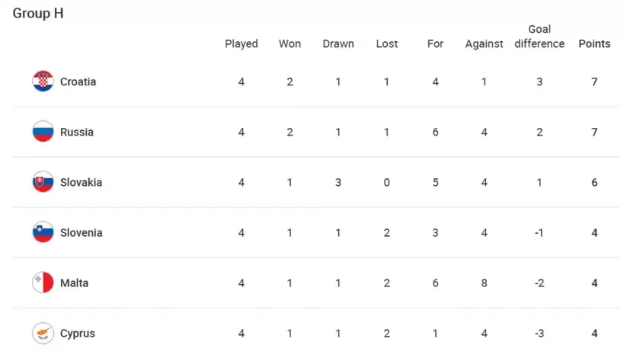Click the Russia flag icon
This screenshot has height=364, width=624.
[43, 132]
